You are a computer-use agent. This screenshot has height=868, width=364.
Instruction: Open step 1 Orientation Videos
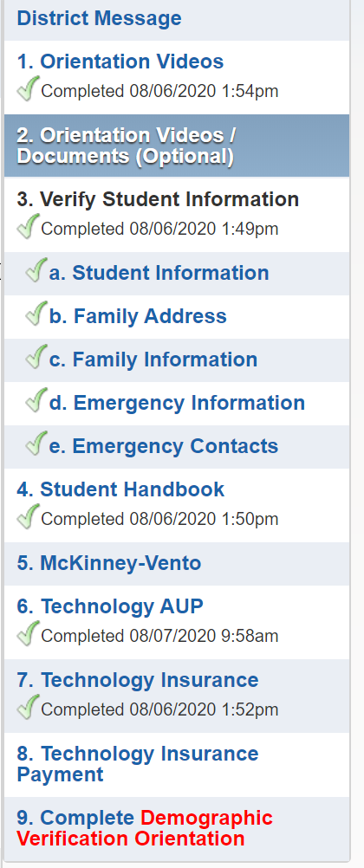click(x=120, y=61)
